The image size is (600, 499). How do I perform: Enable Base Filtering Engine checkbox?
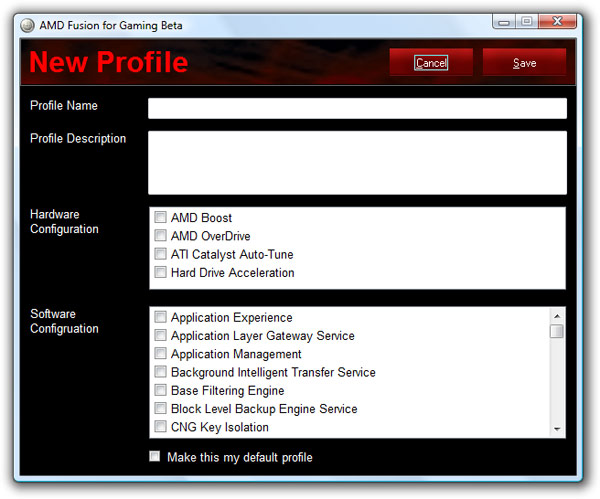point(160,390)
